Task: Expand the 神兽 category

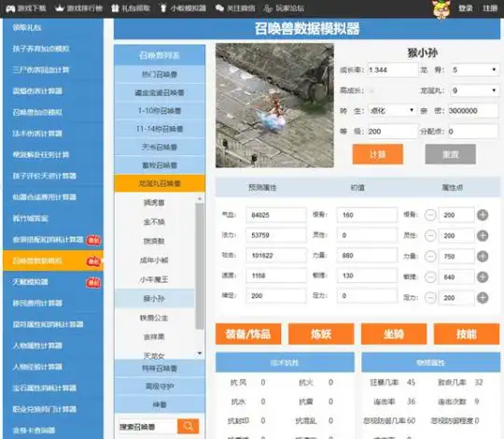Action: (160, 404)
